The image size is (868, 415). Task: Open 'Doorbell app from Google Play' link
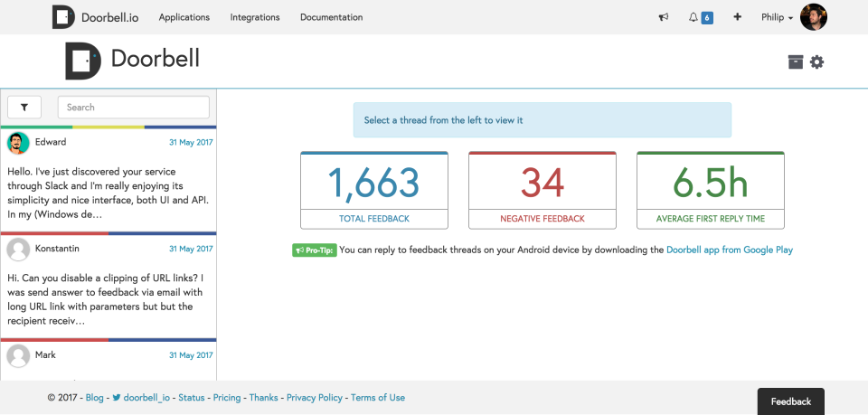click(x=730, y=250)
